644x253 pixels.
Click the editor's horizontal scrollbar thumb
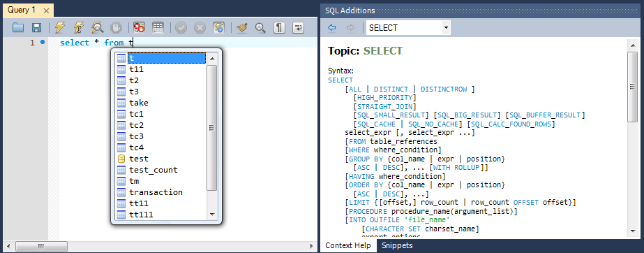40,247
